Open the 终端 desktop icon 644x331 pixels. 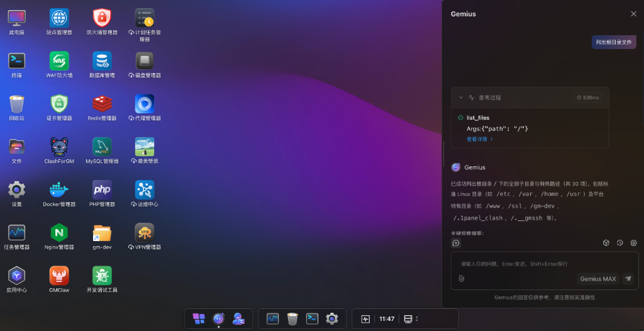click(x=16, y=61)
